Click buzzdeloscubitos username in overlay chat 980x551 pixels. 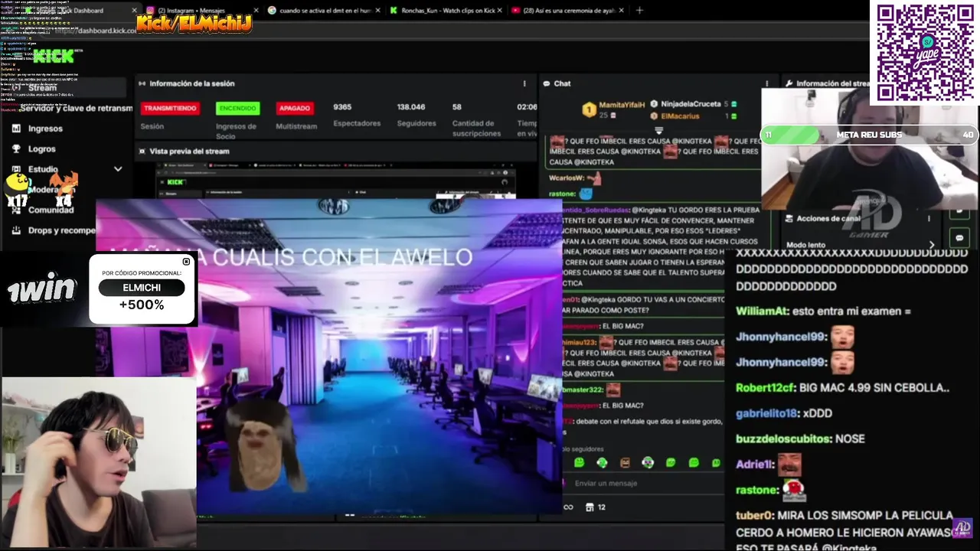(x=783, y=439)
